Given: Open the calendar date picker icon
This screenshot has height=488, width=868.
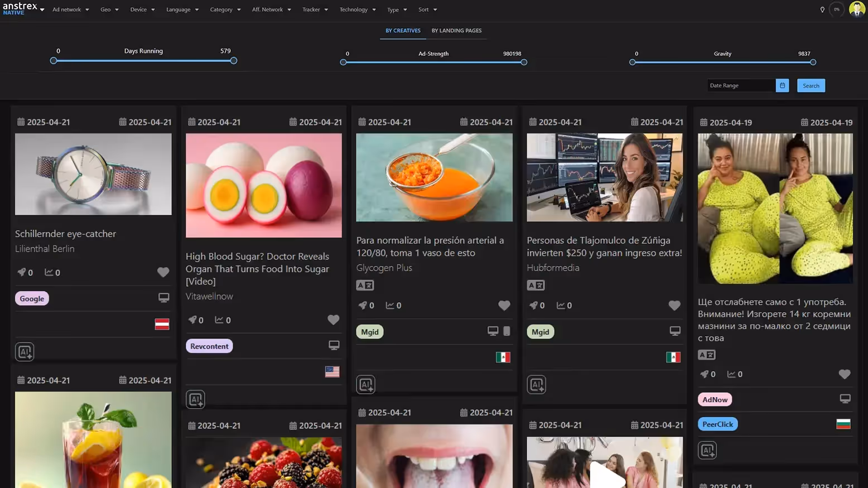Looking at the screenshot, I should pos(782,85).
